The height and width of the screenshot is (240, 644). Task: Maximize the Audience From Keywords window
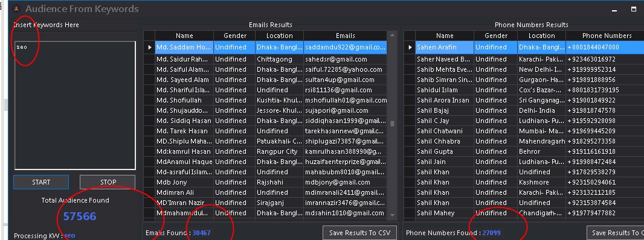click(634, 9)
